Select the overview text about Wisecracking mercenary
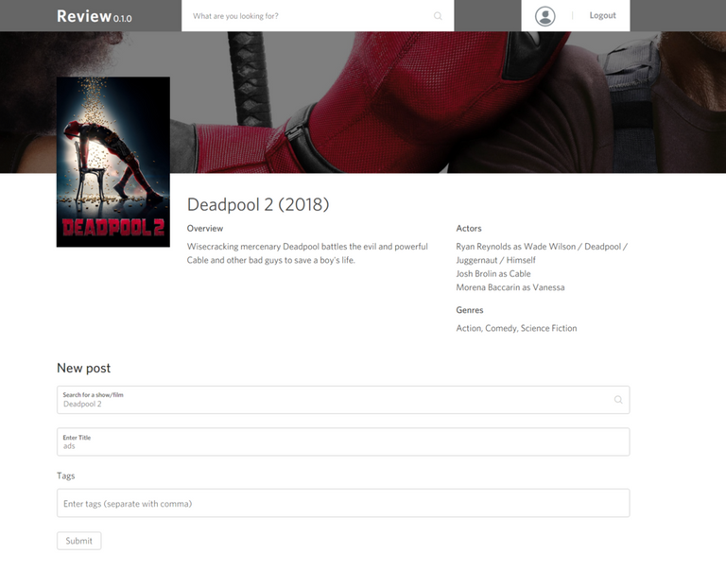The height and width of the screenshot is (588, 726). 307,253
